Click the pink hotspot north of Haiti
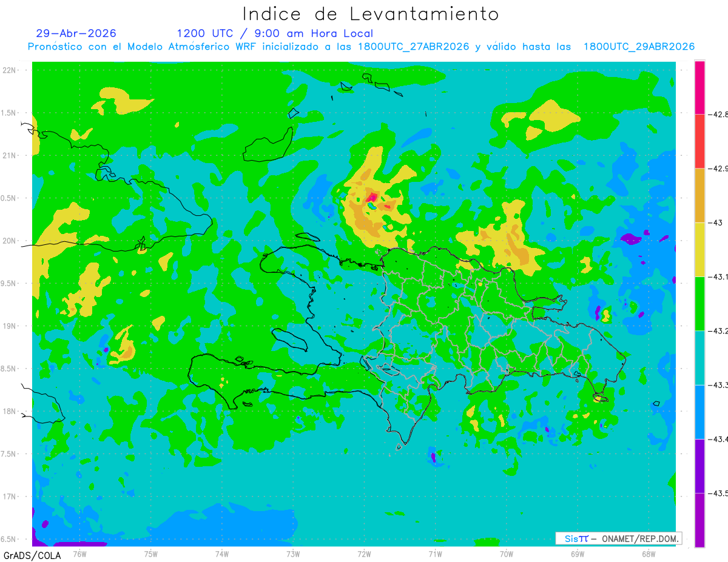This screenshot has width=728, height=562. click(372, 196)
